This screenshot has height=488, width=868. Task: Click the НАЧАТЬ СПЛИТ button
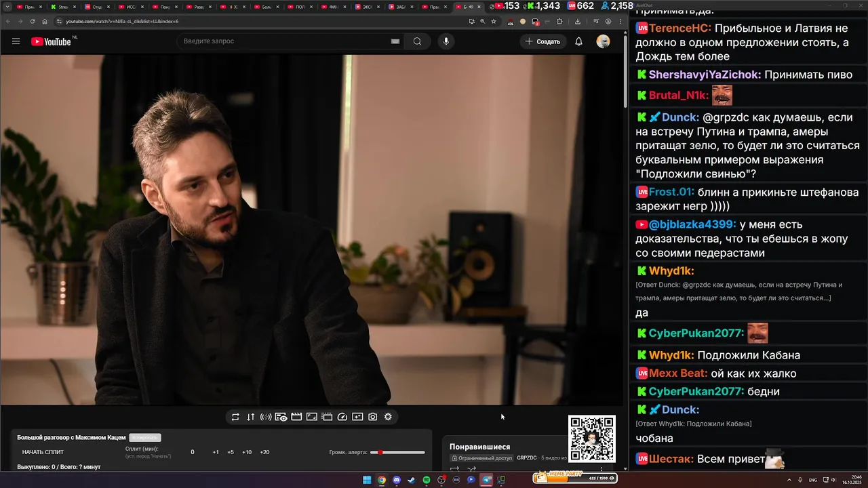[x=43, y=452]
